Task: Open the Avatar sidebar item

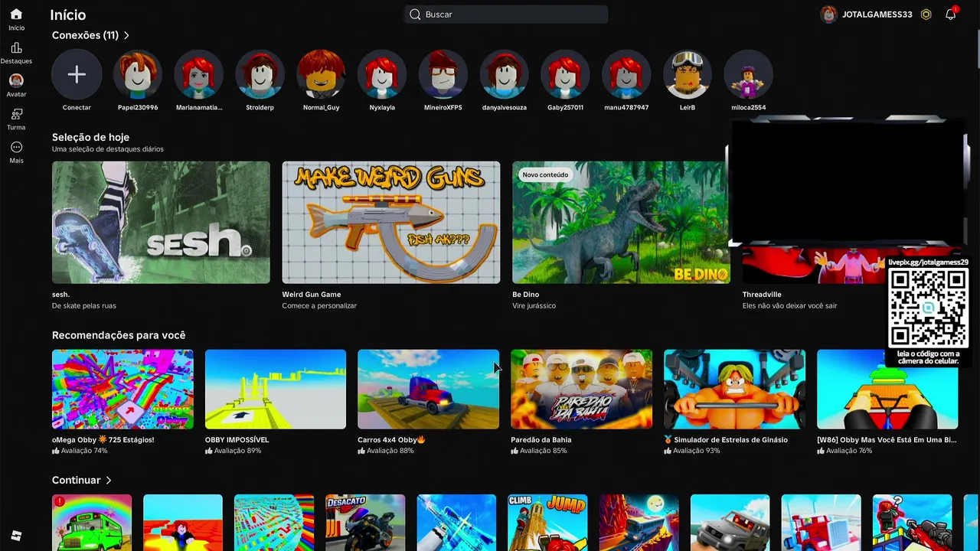Action: [16, 80]
